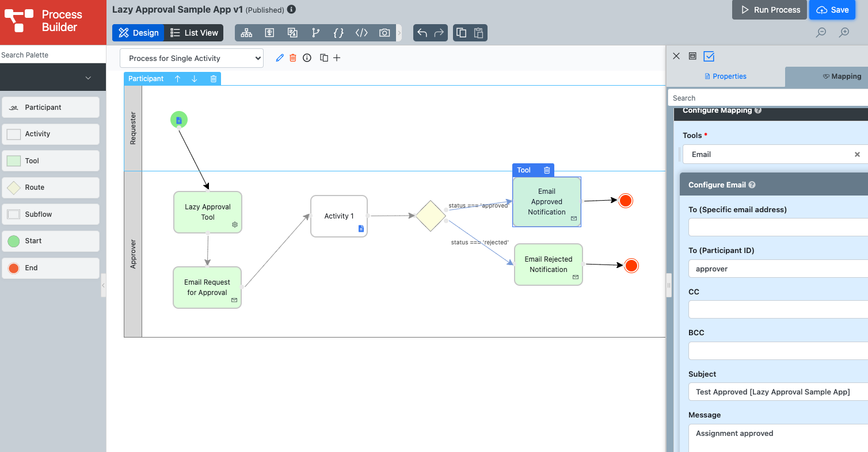This screenshot has width=868, height=452.
Task: Add a new process with plus icon
Action: [x=337, y=58]
